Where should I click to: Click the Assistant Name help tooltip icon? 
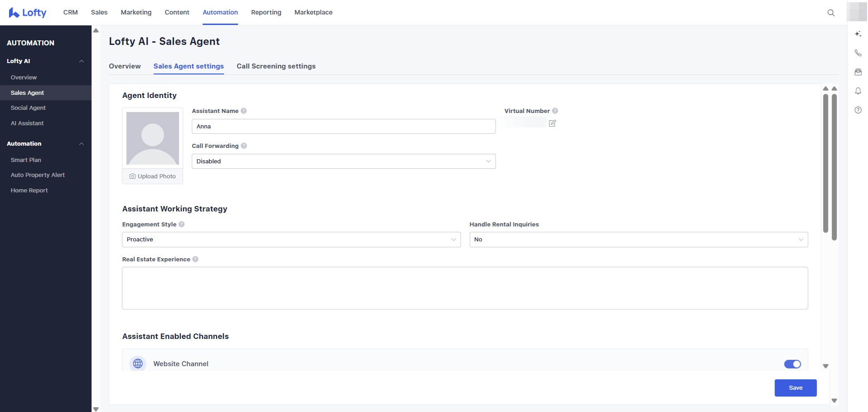click(243, 111)
